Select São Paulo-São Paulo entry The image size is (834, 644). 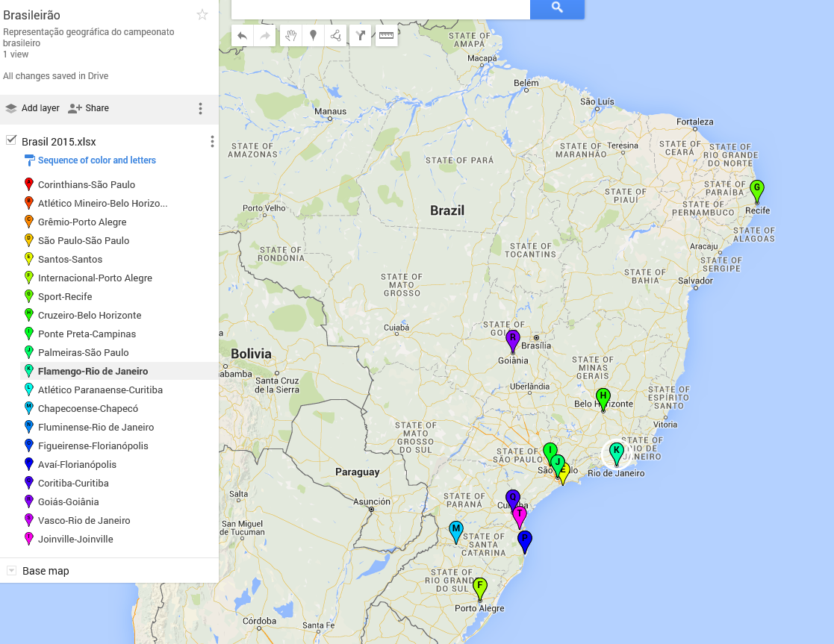click(84, 240)
